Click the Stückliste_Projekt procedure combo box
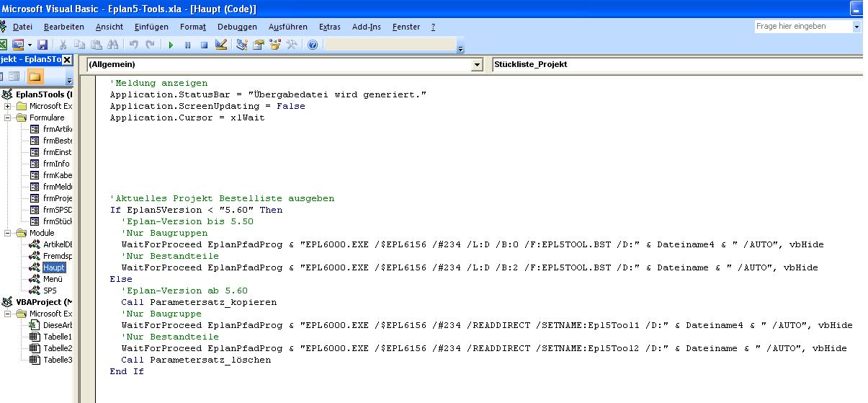Screen dimensions: 868x403 point(679,64)
